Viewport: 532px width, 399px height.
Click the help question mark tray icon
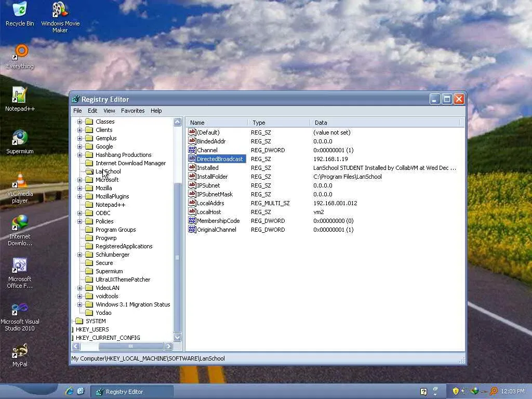423,392
